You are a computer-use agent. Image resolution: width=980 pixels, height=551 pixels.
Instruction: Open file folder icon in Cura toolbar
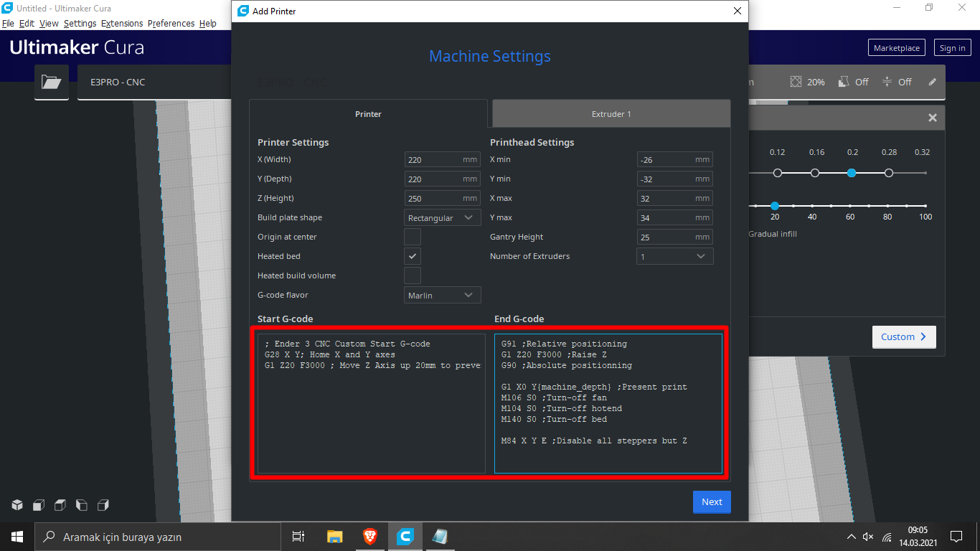(52, 82)
